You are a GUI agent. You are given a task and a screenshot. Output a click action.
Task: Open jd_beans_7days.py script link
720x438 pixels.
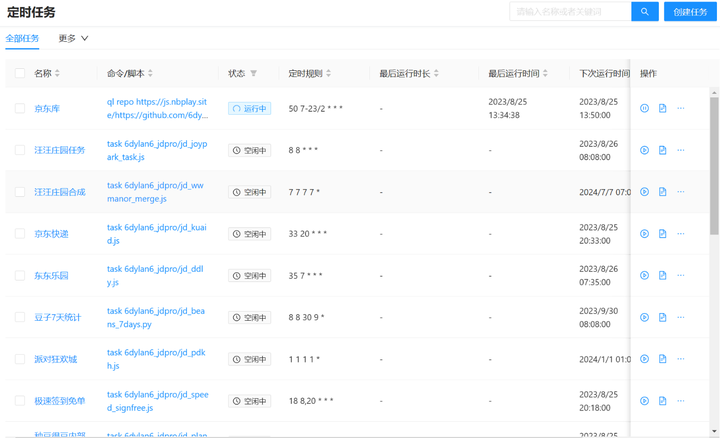[156, 317]
